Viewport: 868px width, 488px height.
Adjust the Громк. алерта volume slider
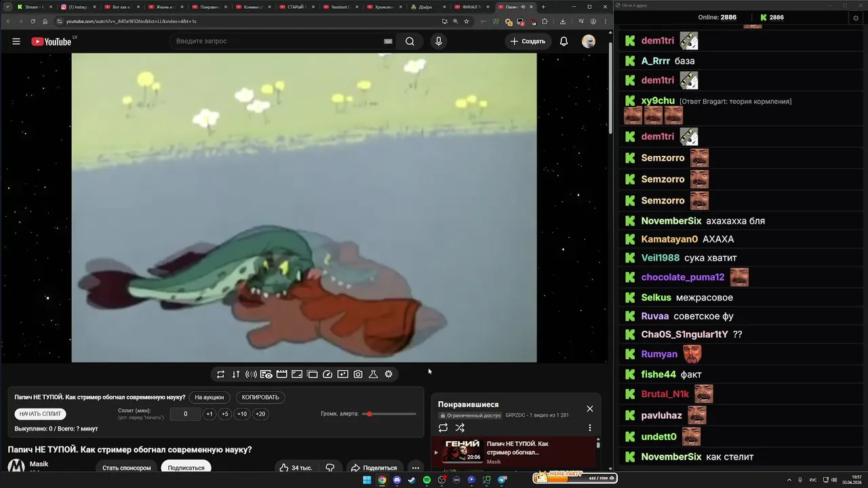point(389,413)
